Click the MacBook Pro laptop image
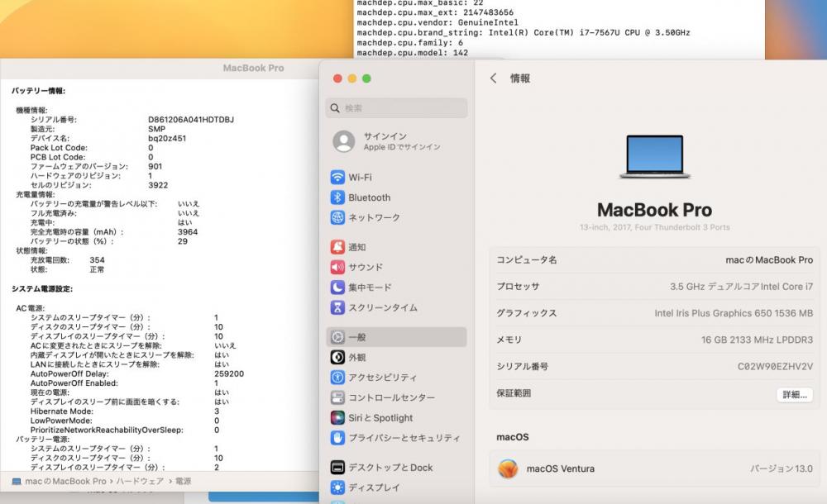The height and width of the screenshot is (504, 827). coord(654,157)
